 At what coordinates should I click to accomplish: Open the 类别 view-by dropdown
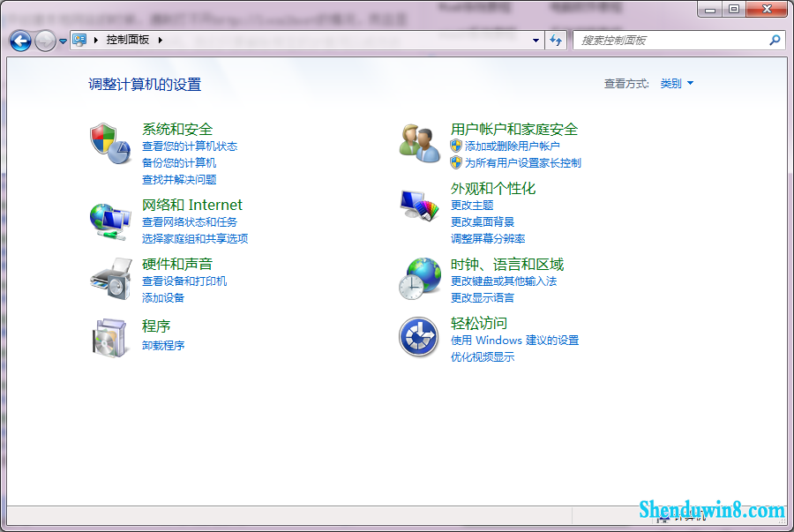[677, 84]
